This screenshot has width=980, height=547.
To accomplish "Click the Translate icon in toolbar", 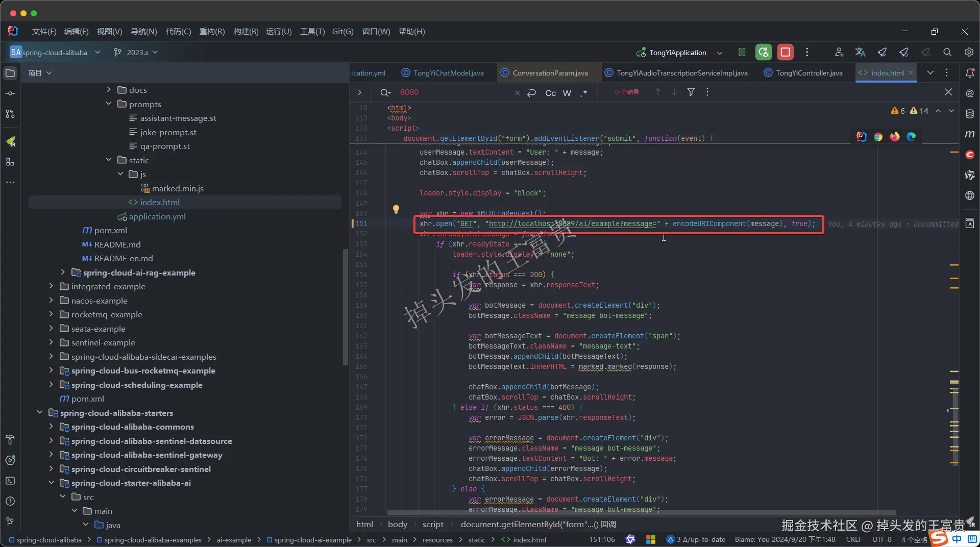I will (861, 52).
